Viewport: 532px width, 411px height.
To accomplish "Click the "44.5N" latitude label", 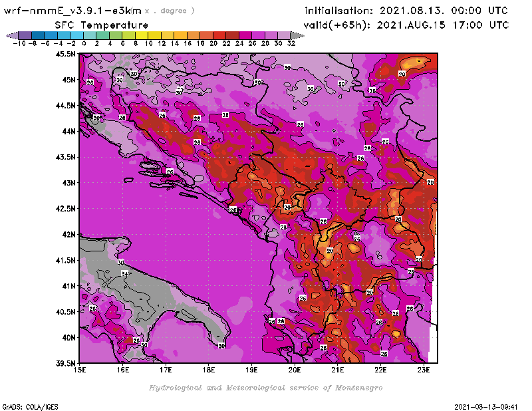I will pyautogui.click(x=65, y=106).
